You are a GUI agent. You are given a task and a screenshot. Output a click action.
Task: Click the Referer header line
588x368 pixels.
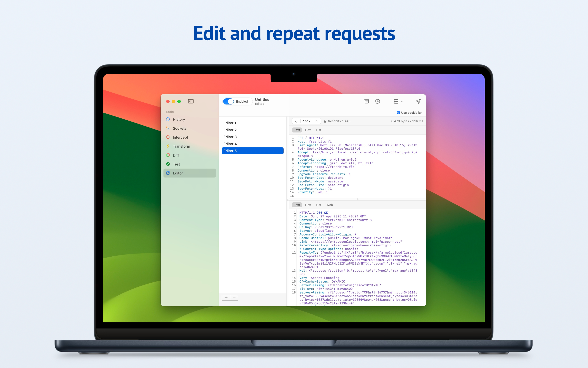click(326, 167)
